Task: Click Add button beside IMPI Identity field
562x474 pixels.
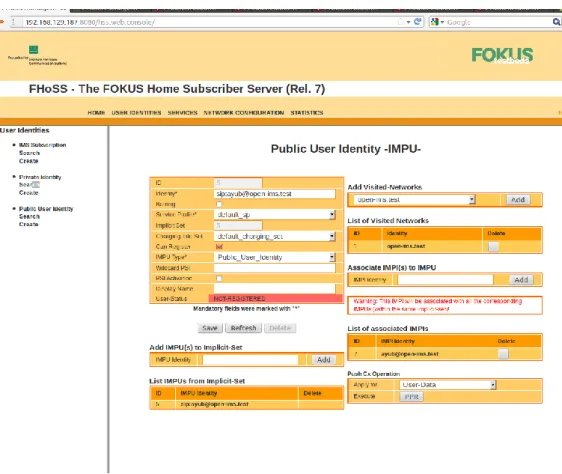Action: coord(521,280)
